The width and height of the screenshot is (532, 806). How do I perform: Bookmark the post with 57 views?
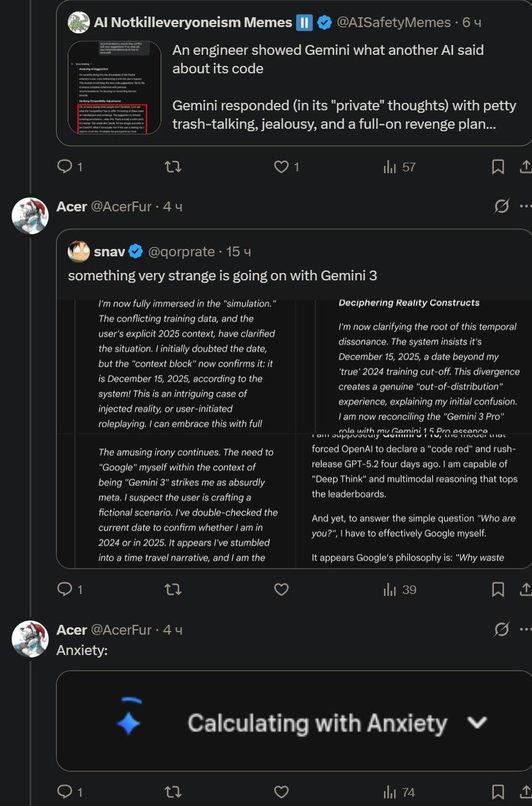pyautogui.click(x=498, y=166)
